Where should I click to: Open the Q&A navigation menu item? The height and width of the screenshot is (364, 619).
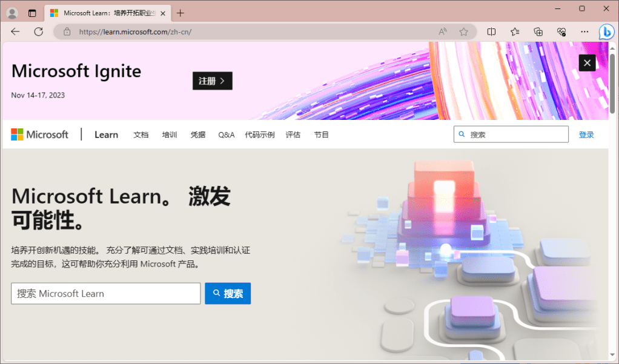tap(226, 134)
